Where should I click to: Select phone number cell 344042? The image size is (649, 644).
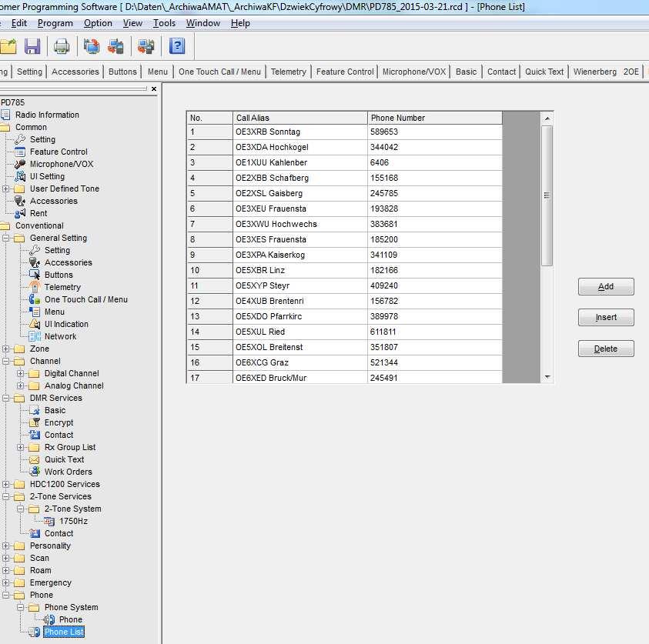[x=435, y=147]
